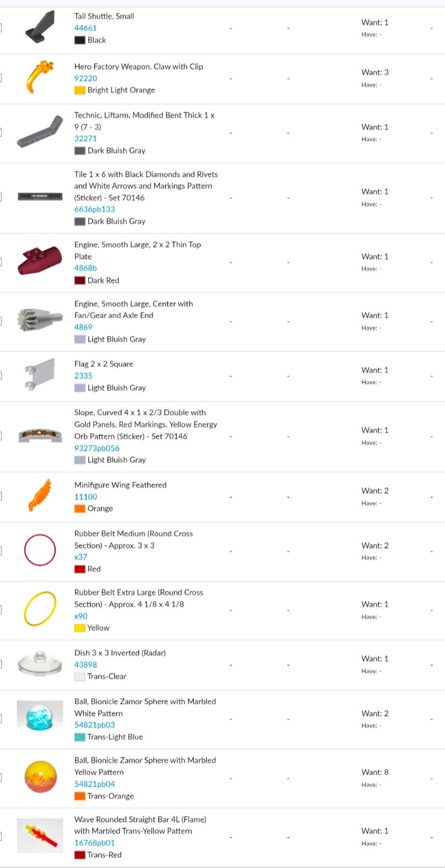Open part number 44661 link
Image resolution: width=445 pixels, height=868 pixels.
(86, 28)
